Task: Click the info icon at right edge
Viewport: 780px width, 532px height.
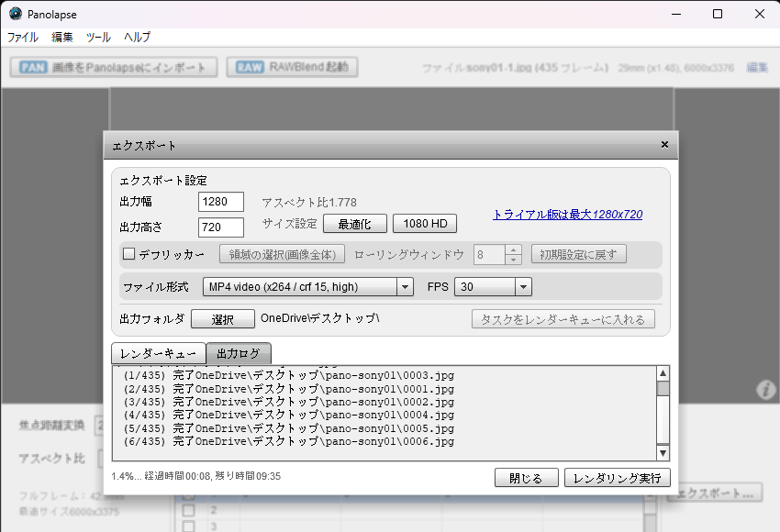Action: tap(765, 391)
